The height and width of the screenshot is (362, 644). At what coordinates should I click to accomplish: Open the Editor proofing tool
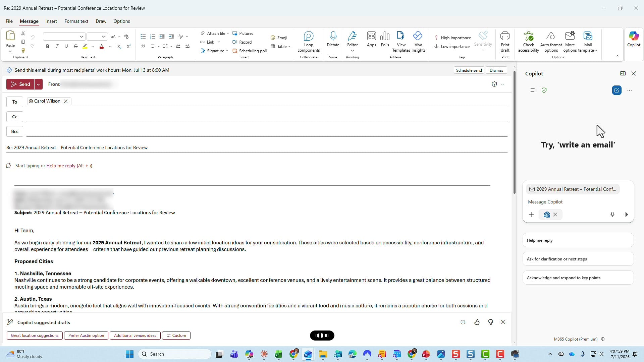[x=352, y=39]
